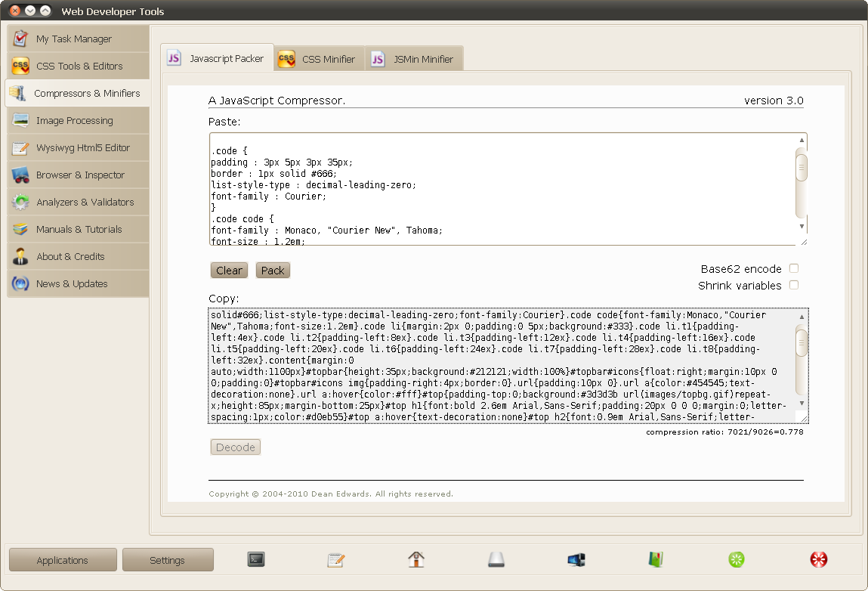The width and height of the screenshot is (868, 591).
Task: Select Compressors & Minifiers in the sidebar
Action: [x=78, y=93]
